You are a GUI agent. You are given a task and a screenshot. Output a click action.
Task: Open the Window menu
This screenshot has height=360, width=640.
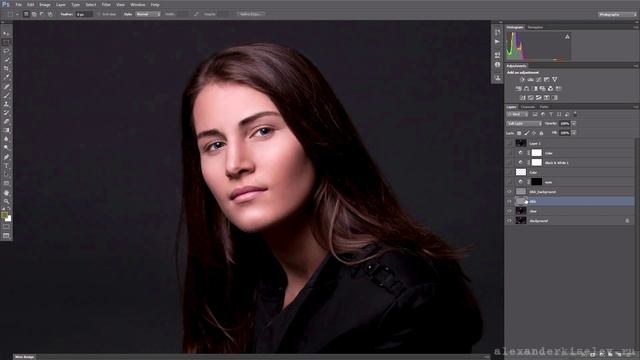click(x=138, y=4)
